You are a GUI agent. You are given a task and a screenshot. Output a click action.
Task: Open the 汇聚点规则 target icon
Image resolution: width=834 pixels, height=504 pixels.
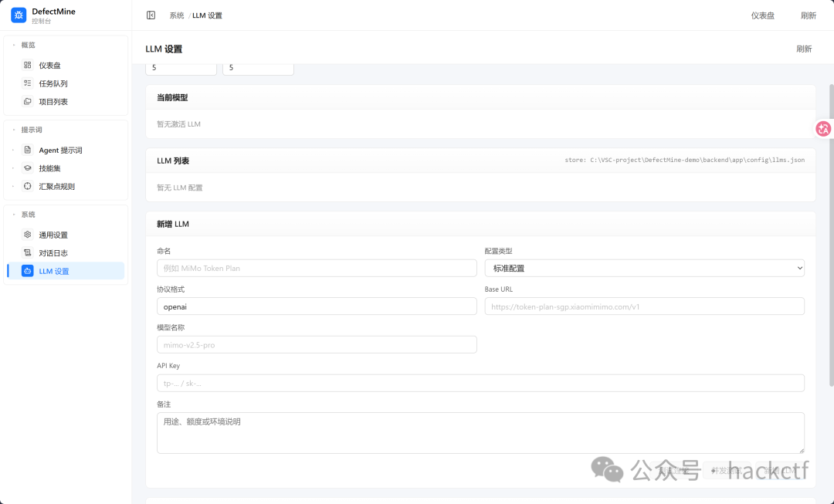click(28, 186)
